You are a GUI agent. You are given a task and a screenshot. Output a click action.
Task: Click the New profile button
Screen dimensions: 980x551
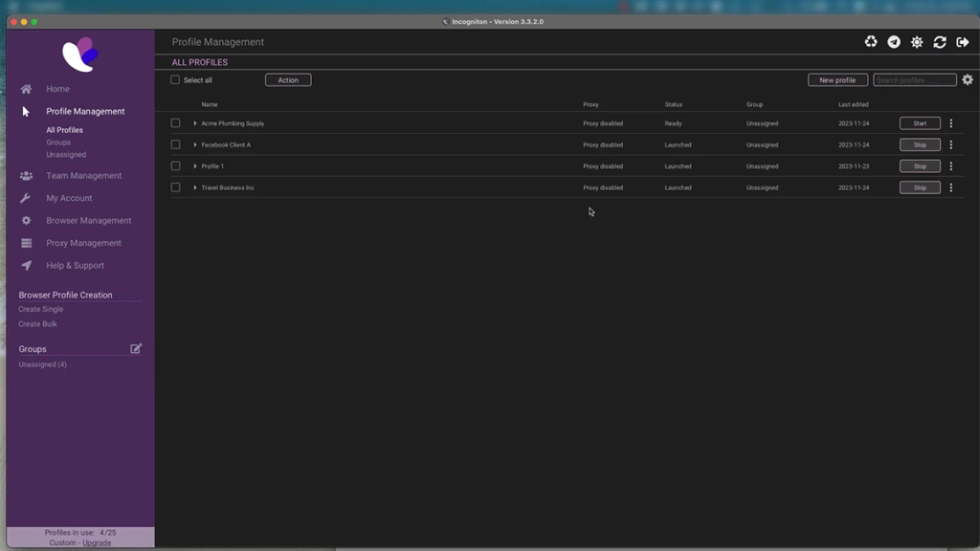pos(837,80)
